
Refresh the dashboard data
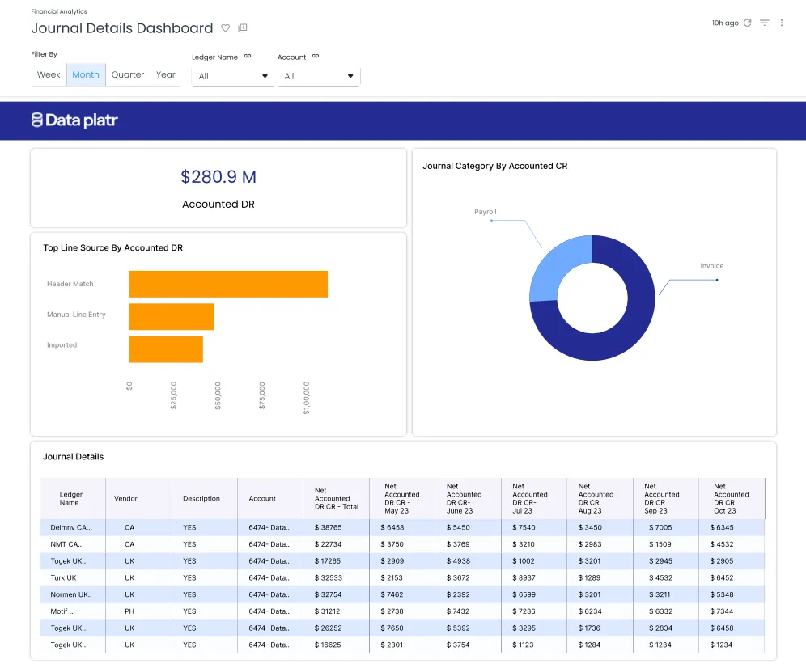pyautogui.click(x=747, y=23)
